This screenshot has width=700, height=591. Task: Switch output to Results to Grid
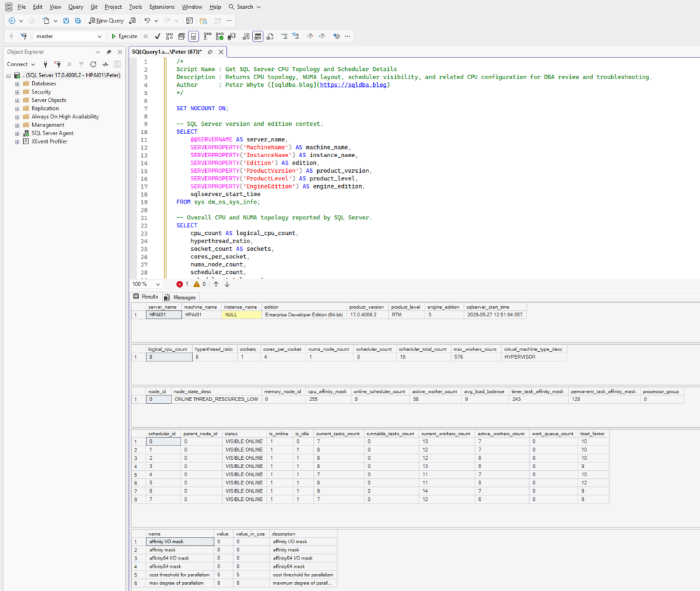(x=258, y=36)
